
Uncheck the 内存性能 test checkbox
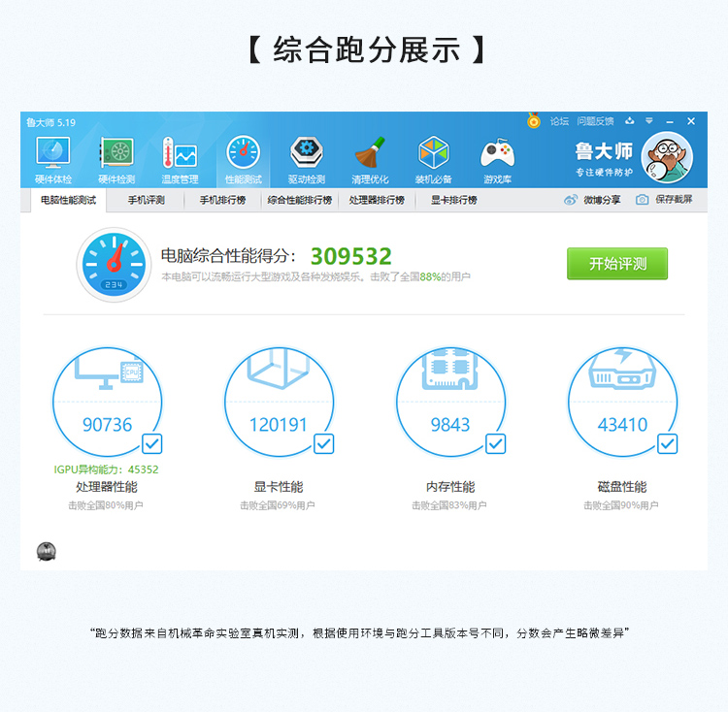[495, 444]
